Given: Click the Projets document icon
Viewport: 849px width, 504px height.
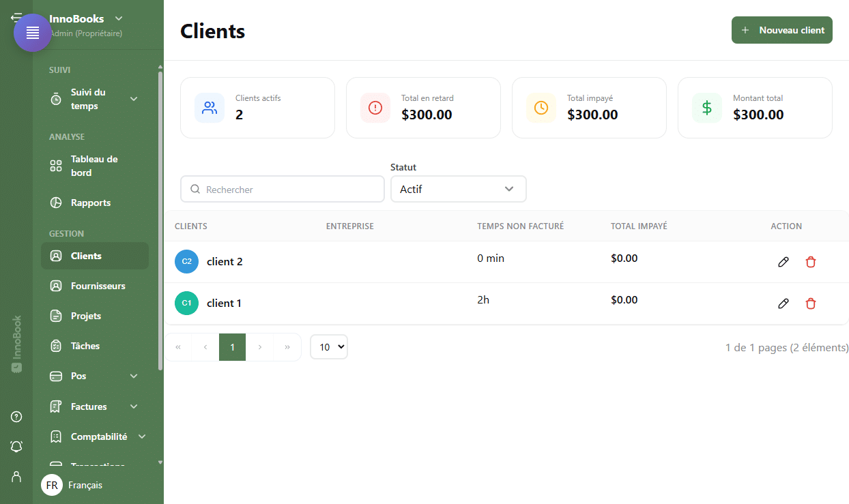Looking at the screenshot, I should click(56, 316).
